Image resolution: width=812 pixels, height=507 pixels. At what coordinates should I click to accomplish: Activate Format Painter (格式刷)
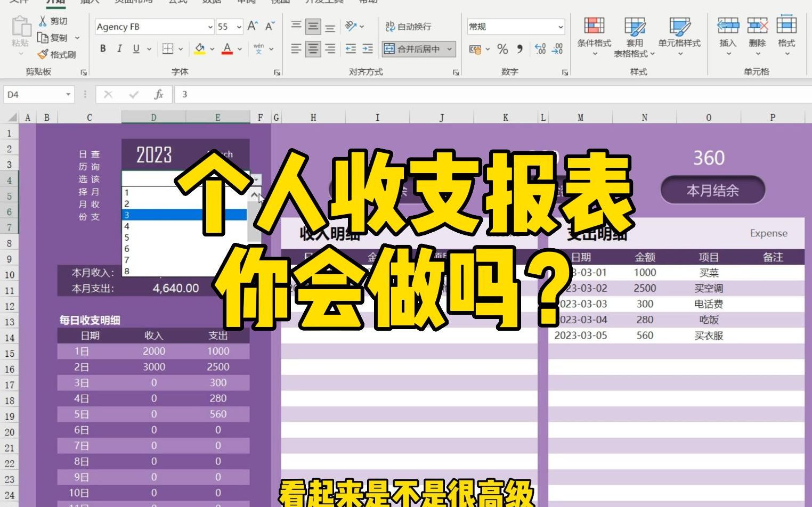pos(57,54)
